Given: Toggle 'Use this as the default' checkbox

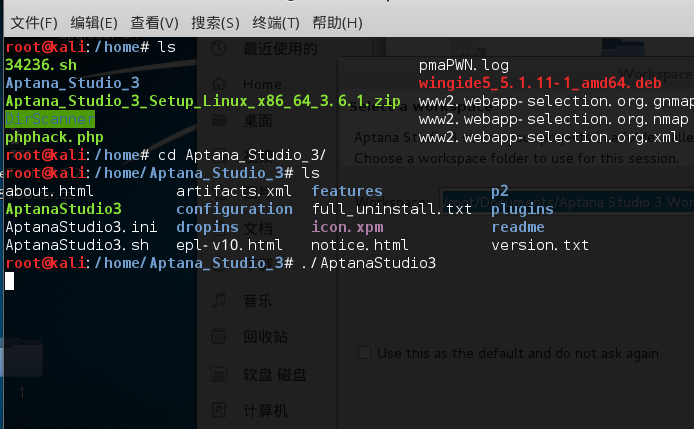Looking at the screenshot, I should [364, 353].
